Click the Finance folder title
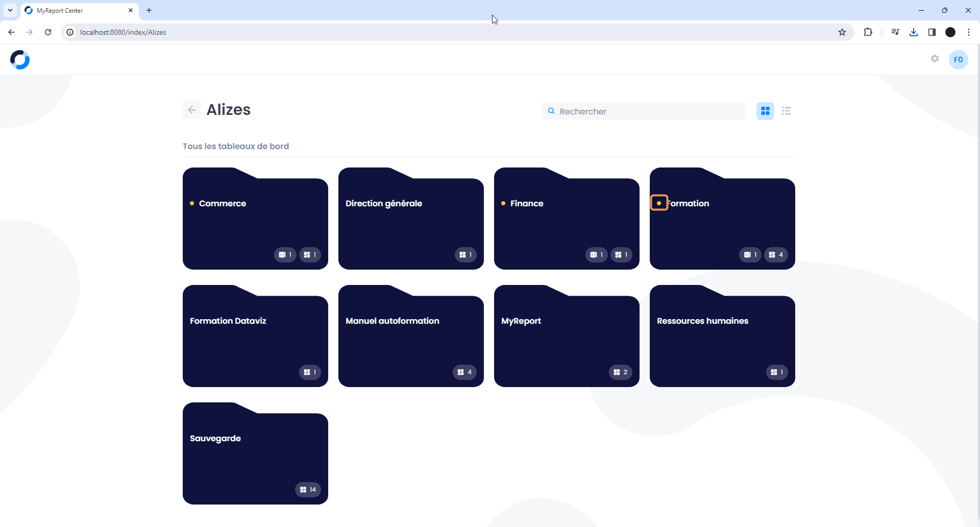The image size is (980, 527). (527, 203)
